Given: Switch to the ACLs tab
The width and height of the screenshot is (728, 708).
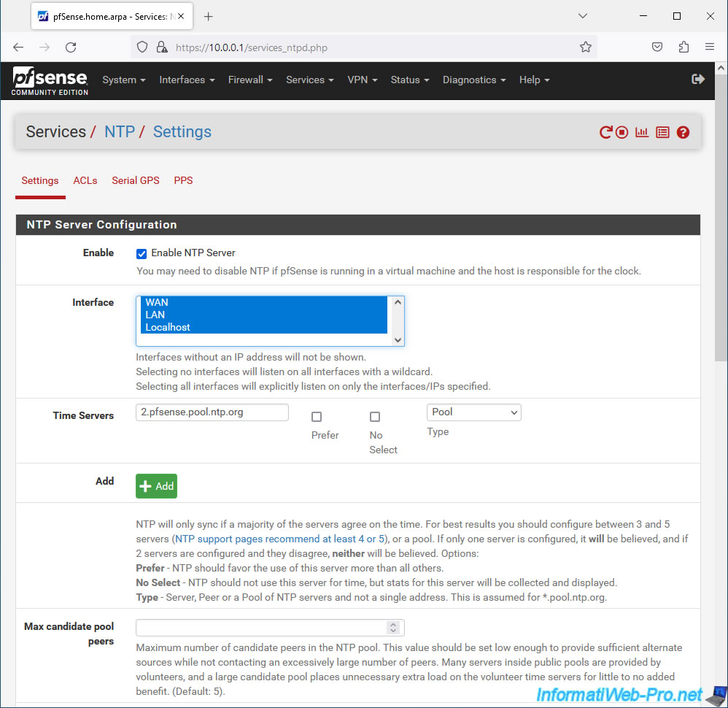Looking at the screenshot, I should tap(85, 181).
